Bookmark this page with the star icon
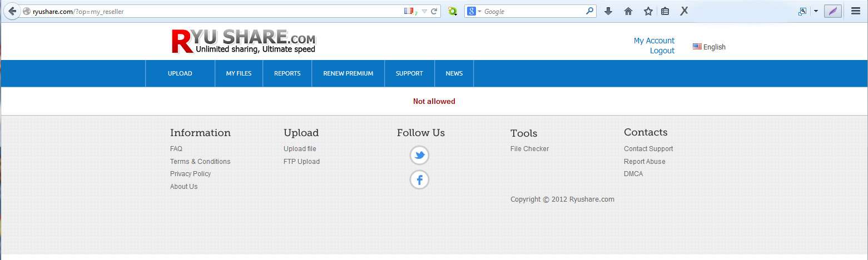Screen dimensions: 868x260 pos(648,11)
